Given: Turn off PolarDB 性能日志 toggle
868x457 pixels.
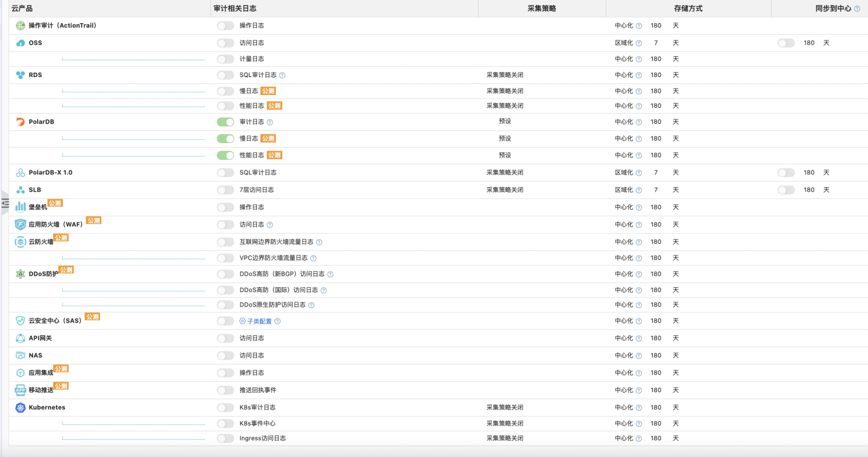Looking at the screenshot, I should point(225,155).
